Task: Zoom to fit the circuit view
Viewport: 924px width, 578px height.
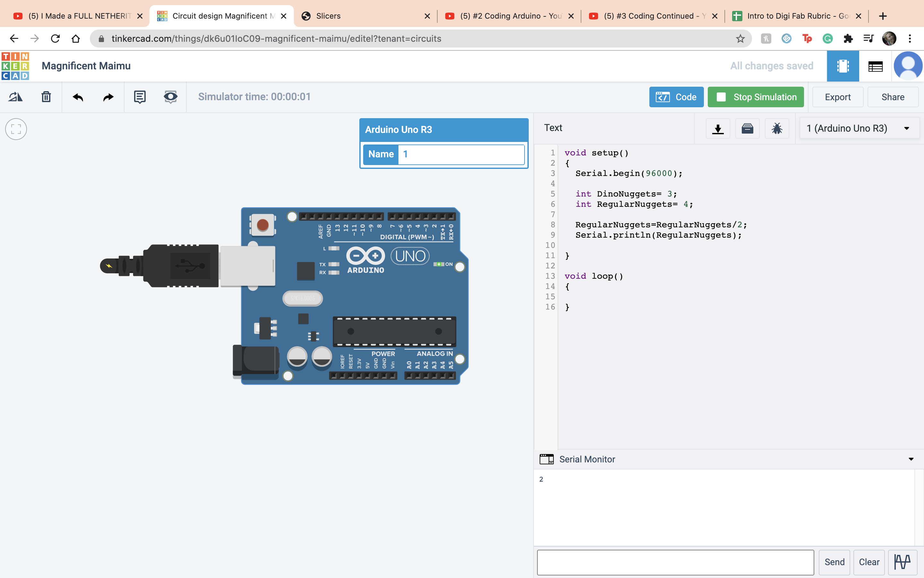Action: coord(16,129)
